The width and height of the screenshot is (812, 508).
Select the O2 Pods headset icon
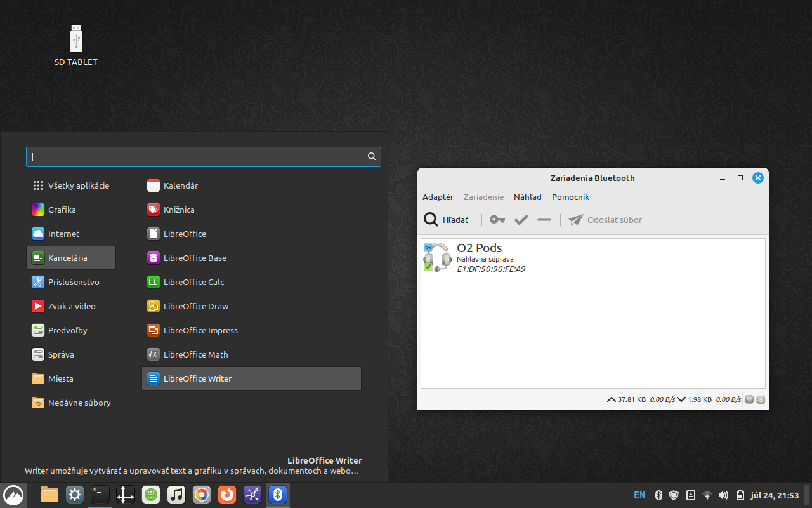(437, 257)
